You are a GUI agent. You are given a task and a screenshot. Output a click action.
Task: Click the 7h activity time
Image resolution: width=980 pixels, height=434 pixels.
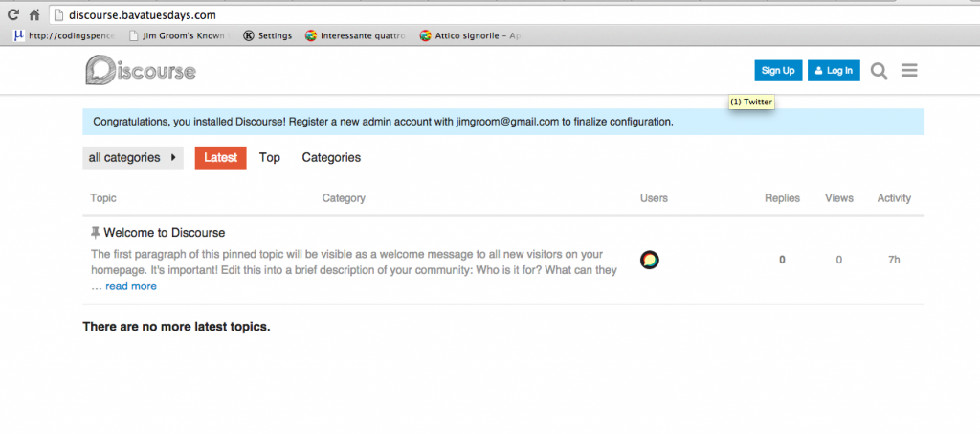(894, 260)
